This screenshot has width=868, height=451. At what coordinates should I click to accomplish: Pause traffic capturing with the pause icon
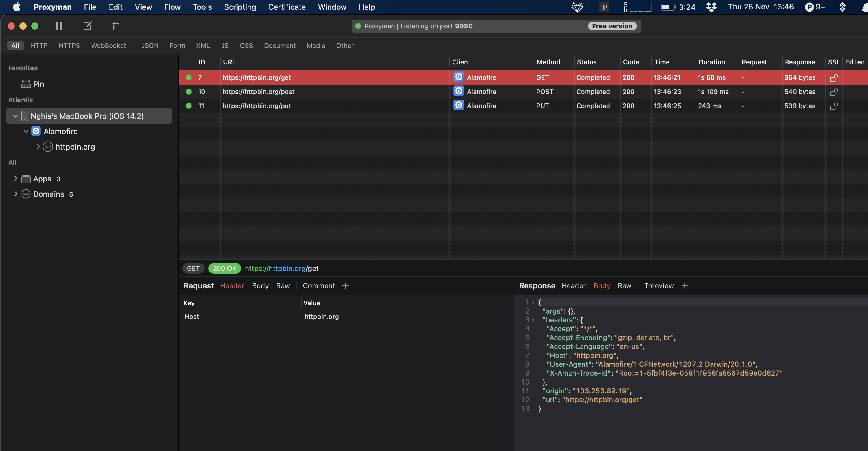(59, 26)
